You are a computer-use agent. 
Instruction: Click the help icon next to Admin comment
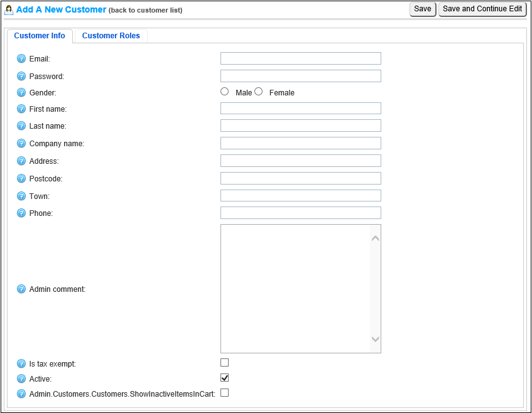21,289
